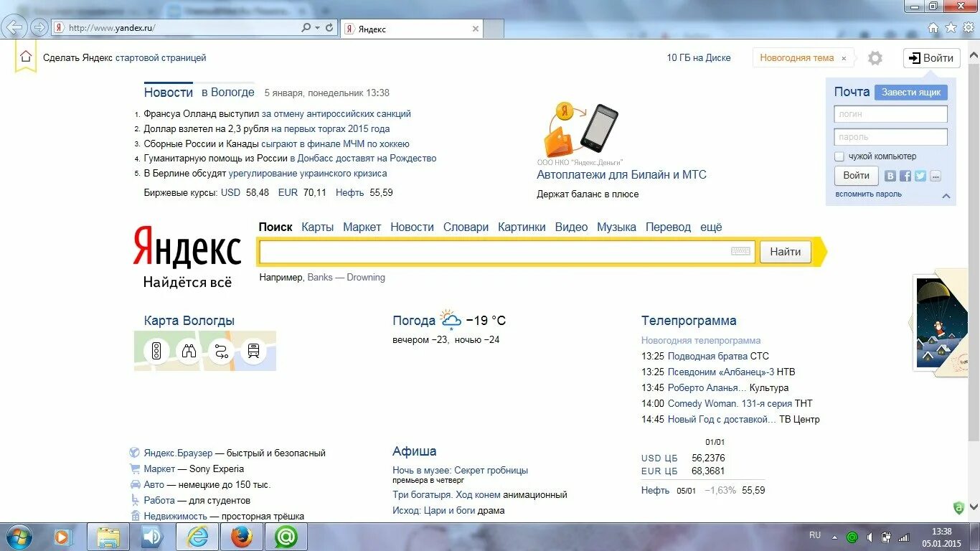Check the "чужой компьютер" checkbox
Viewport: 980px width, 551px height.
pos(839,156)
